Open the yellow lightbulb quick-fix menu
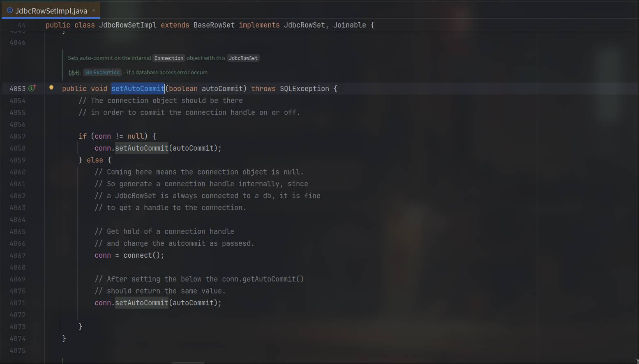 (x=51, y=88)
